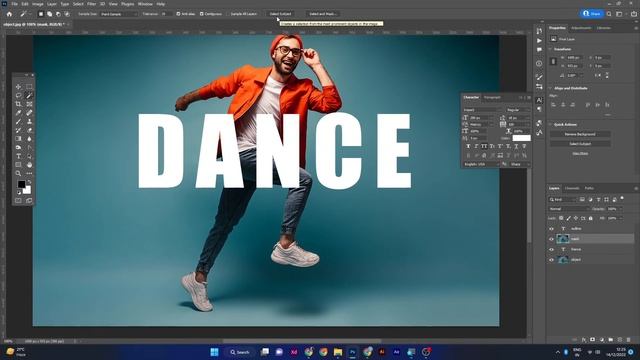Click the All Caps TT style icon
This screenshot has height=360, width=640.
point(484,146)
